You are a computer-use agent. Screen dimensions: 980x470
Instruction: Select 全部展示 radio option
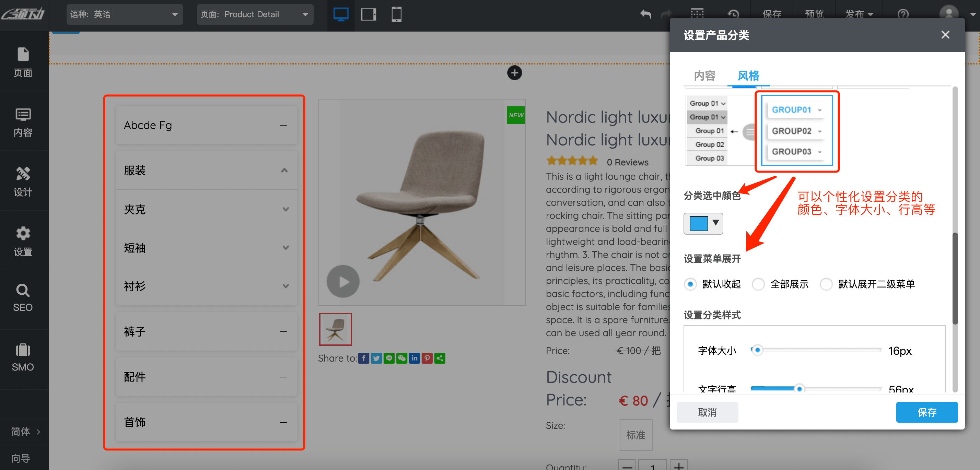coord(758,284)
